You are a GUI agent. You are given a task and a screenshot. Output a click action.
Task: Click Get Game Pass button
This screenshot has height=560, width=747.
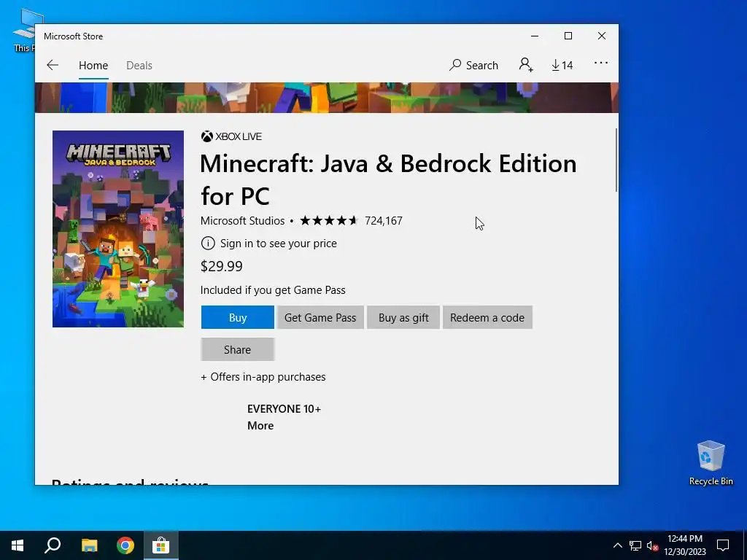[320, 318]
